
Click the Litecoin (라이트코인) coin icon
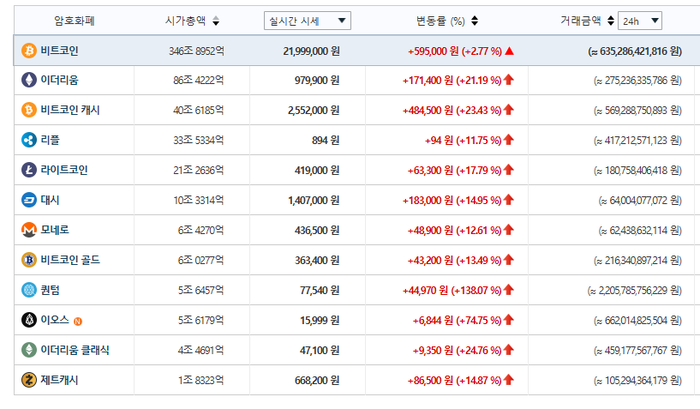point(29,170)
